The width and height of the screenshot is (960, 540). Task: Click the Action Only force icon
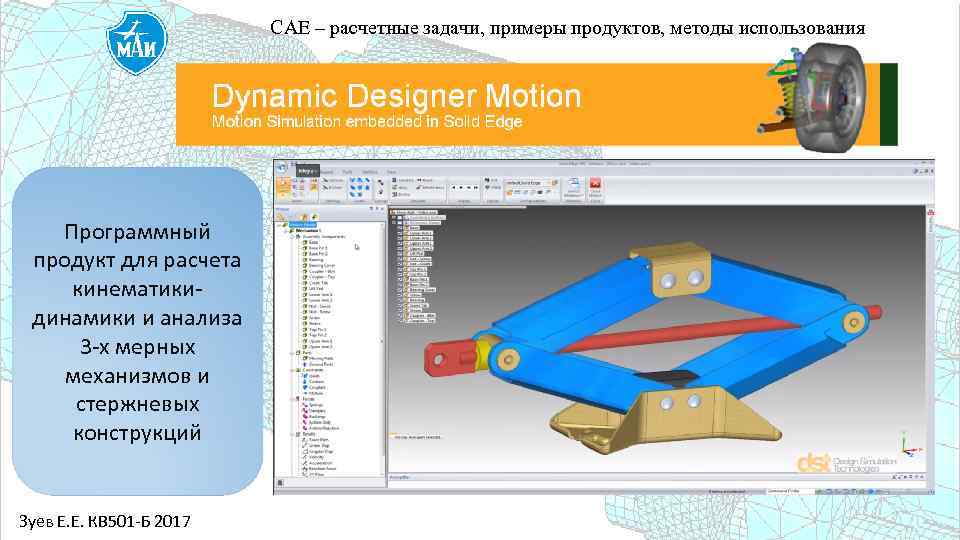pyautogui.click(x=305, y=422)
